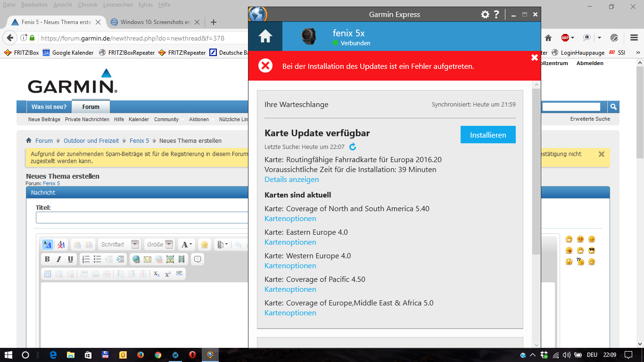
Task: Insert a table in the editor
Action: [47, 274]
